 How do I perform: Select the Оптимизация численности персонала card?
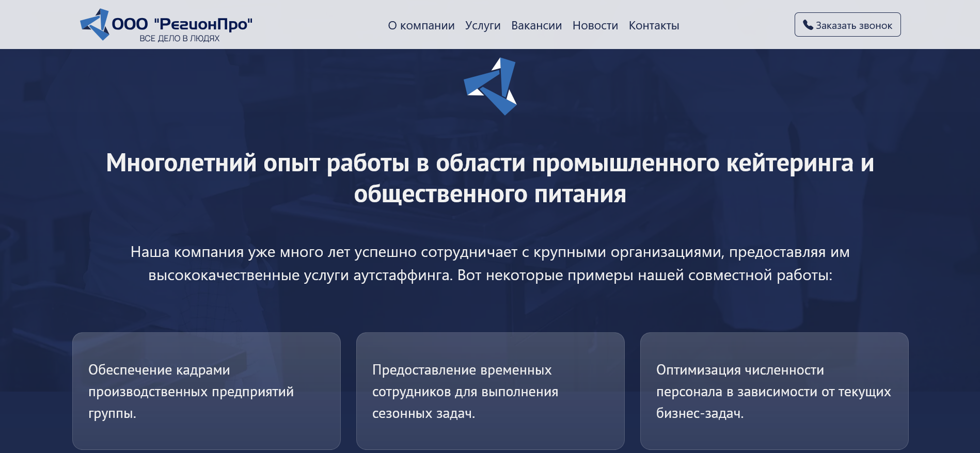[774, 391]
